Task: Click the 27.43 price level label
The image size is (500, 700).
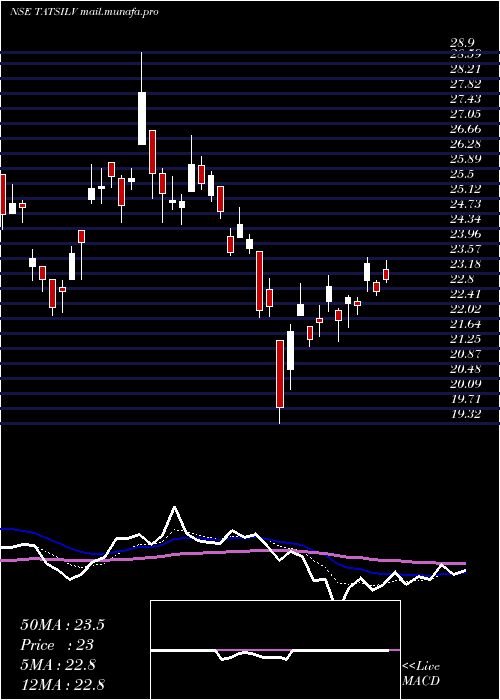Action: tap(465, 99)
